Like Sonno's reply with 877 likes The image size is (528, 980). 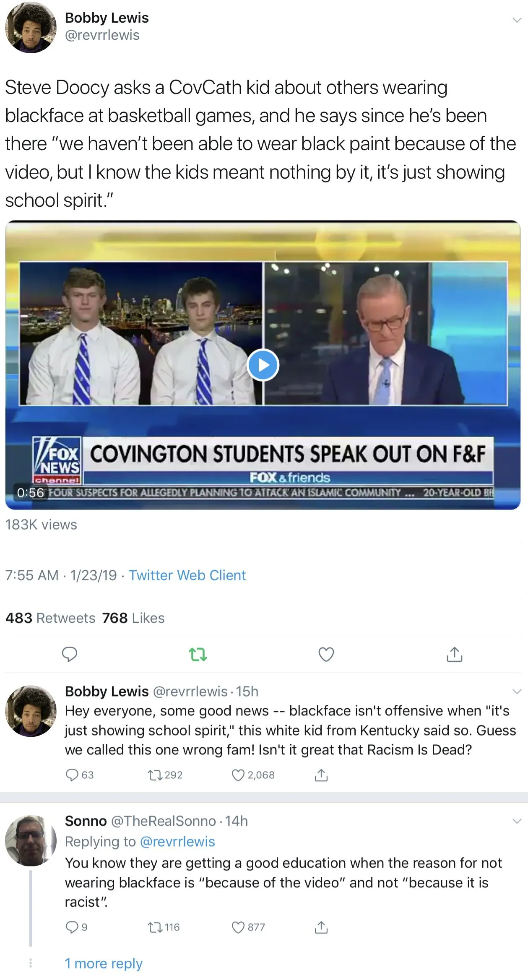click(248, 927)
